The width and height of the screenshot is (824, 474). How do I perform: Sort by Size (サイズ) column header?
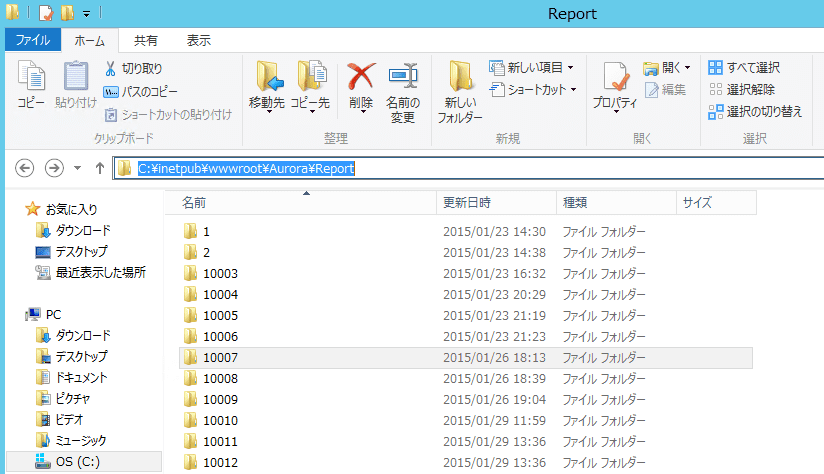point(716,203)
